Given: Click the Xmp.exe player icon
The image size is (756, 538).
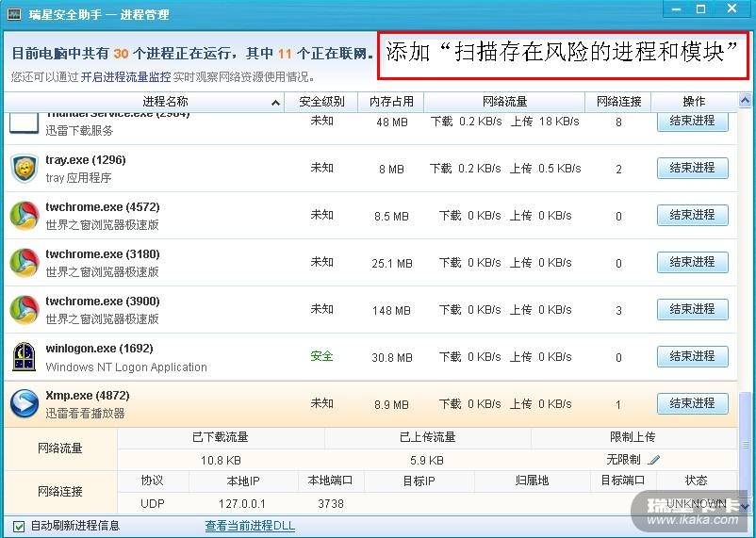Looking at the screenshot, I should (25, 404).
